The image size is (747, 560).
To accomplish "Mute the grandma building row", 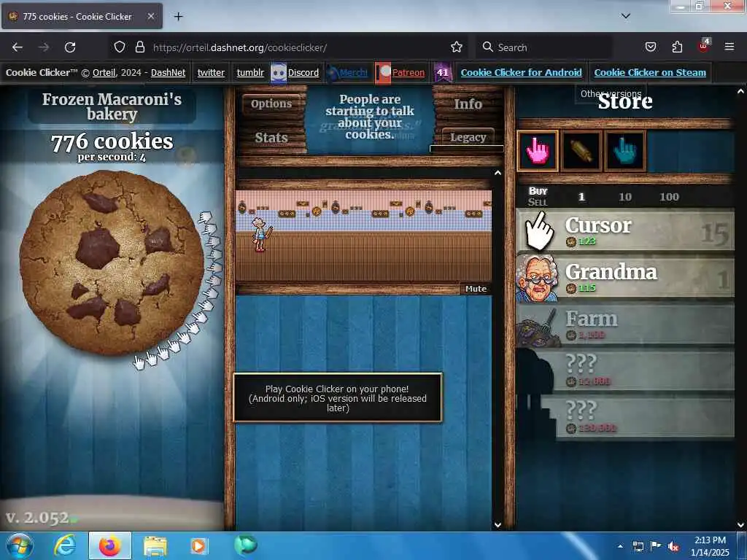I will coord(476,289).
